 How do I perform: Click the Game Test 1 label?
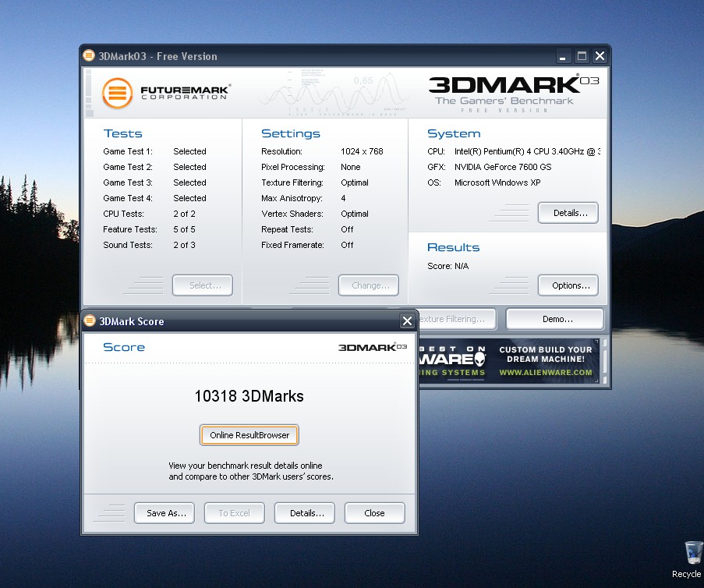pos(128,151)
